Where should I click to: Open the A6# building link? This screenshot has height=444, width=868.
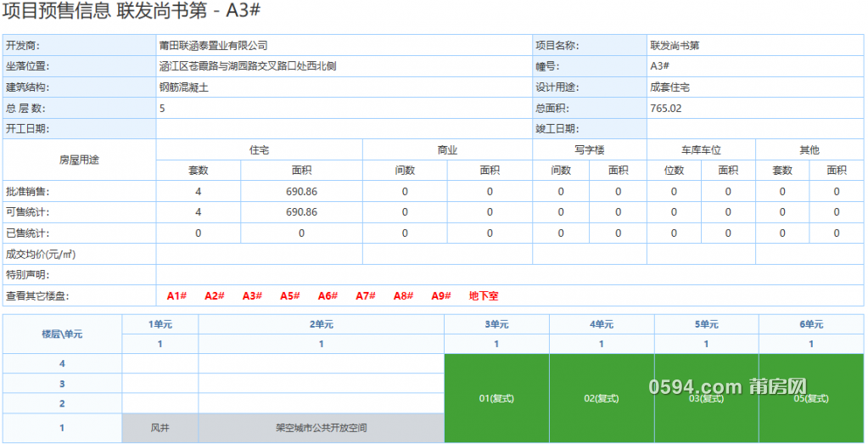point(328,296)
